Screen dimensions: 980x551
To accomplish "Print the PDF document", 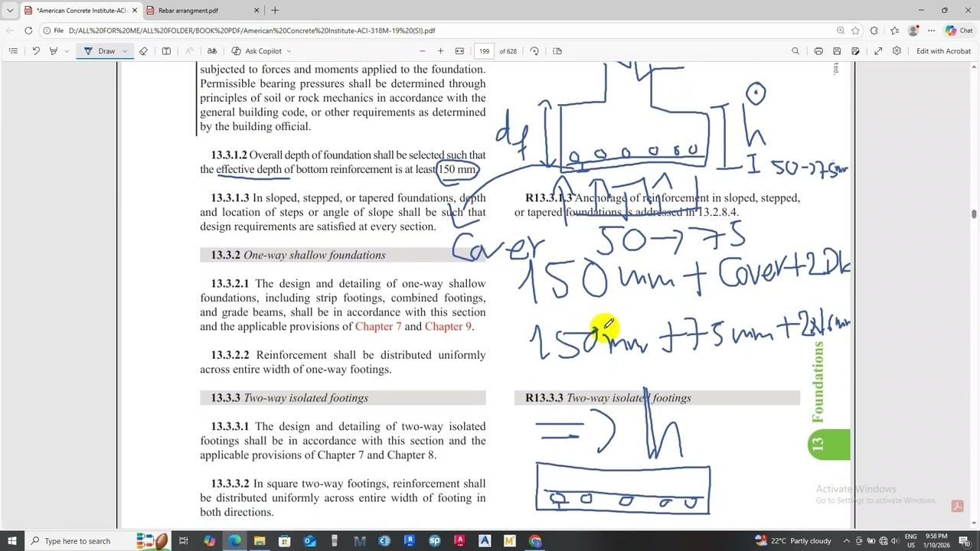I will pos(818,51).
